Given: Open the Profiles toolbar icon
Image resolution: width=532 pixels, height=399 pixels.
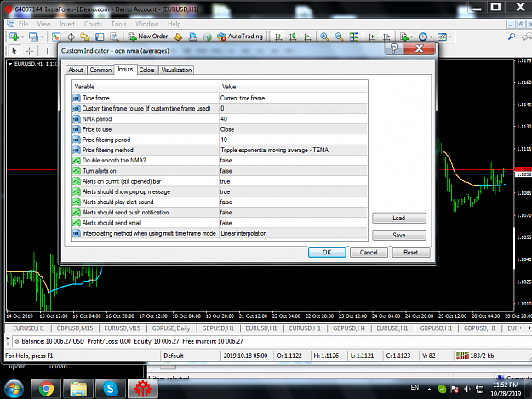Looking at the screenshot, I should [33, 37].
